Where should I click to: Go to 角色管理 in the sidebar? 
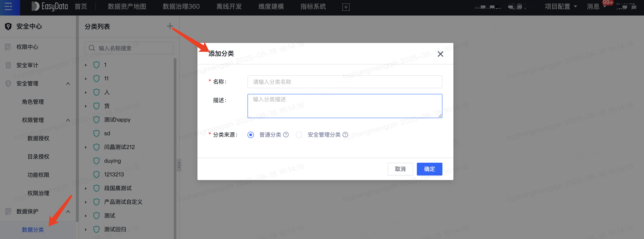[x=33, y=102]
